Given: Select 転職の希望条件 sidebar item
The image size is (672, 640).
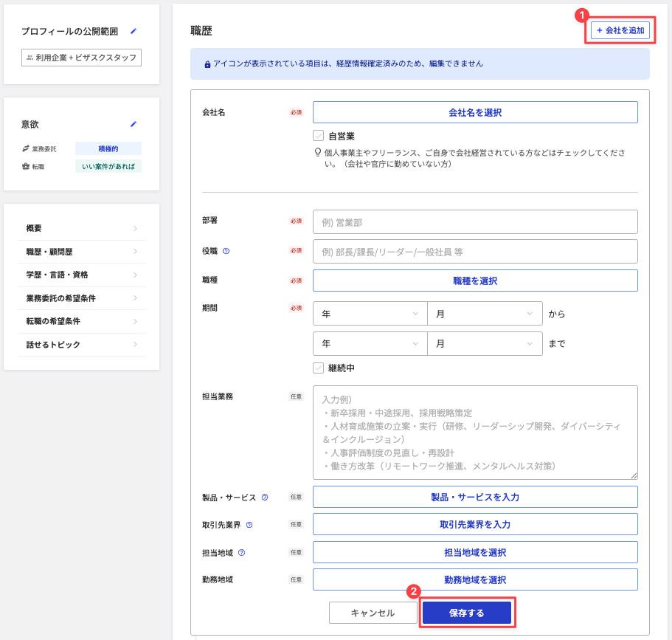Looking at the screenshot, I should (81, 321).
